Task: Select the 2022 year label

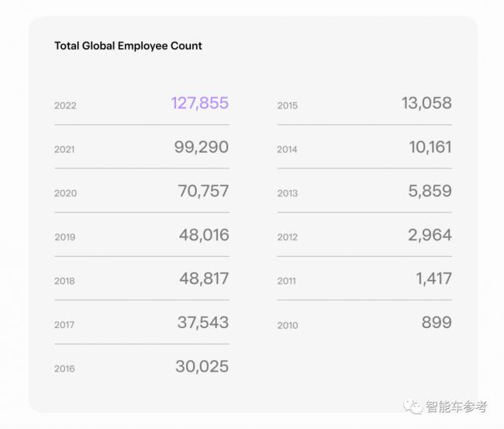Action: click(x=65, y=106)
